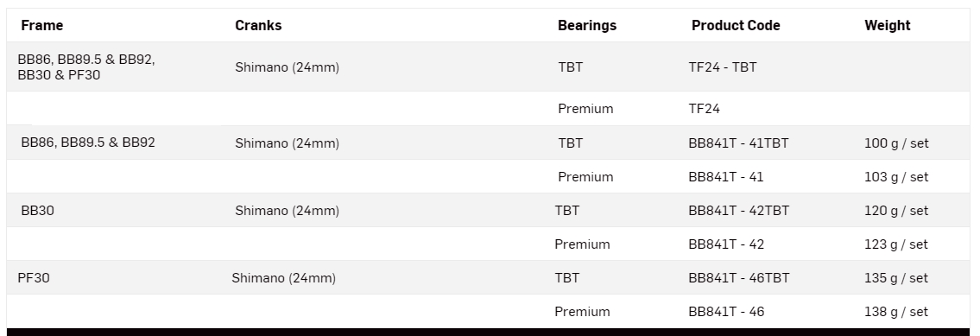
Task: Click the 100 g / set weight
Action: [896, 143]
